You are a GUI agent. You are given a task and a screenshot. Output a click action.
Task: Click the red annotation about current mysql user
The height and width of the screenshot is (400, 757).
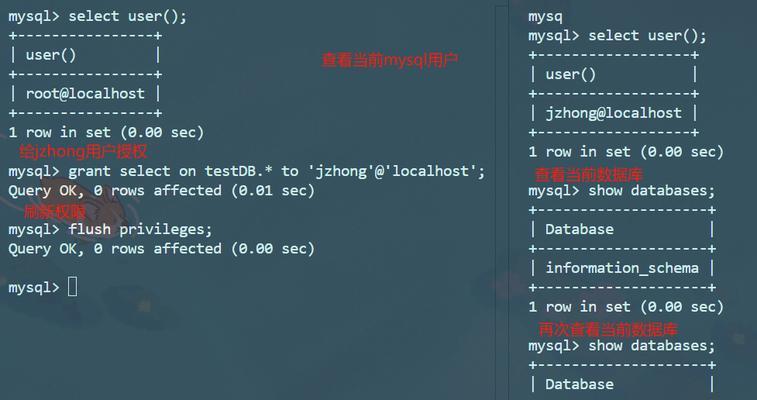390,60
